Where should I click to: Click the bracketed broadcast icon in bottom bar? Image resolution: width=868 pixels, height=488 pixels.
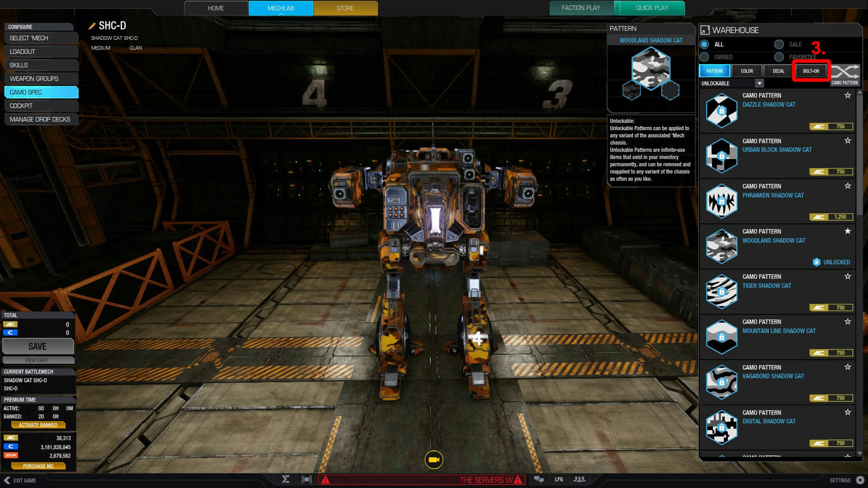point(306,479)
